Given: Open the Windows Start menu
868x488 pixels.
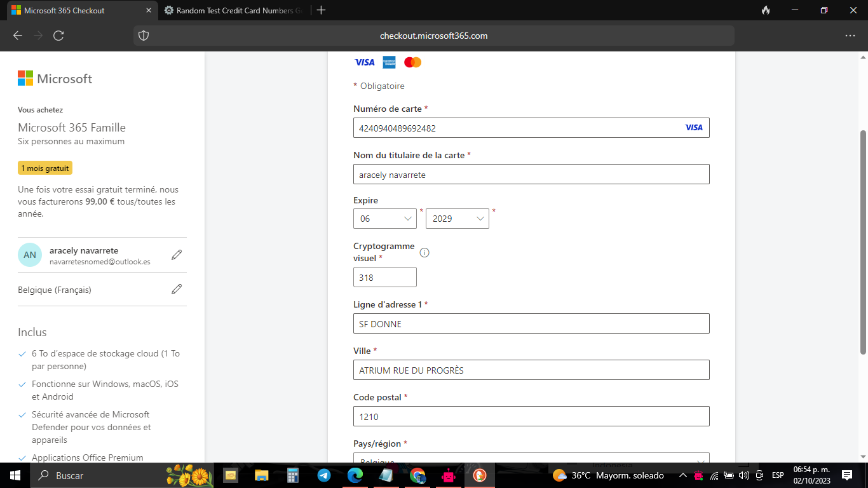Looking at the screenshot, I should click(x=15, y=475).
